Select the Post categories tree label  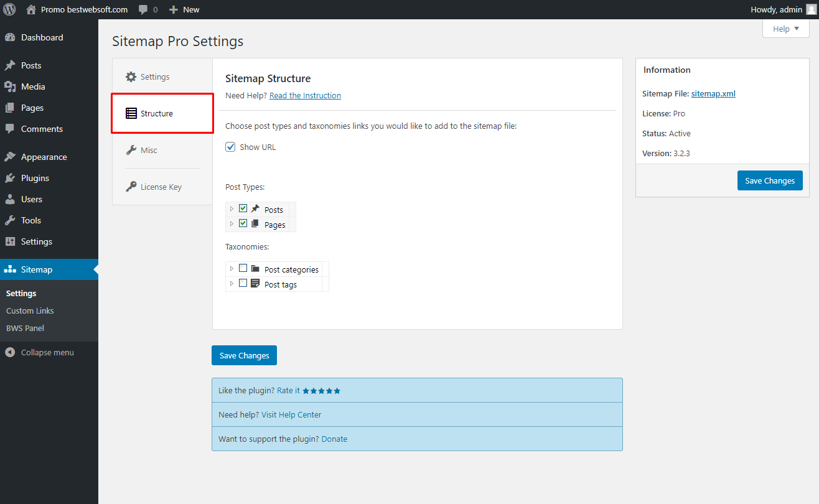tap(291, 269)
